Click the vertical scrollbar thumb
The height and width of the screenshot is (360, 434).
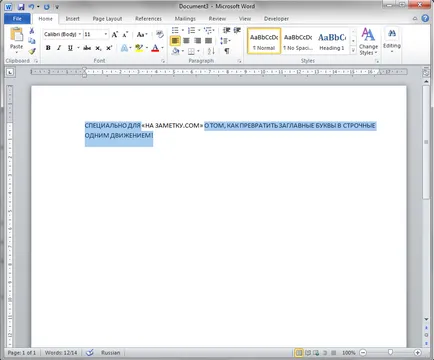point(426,142)
